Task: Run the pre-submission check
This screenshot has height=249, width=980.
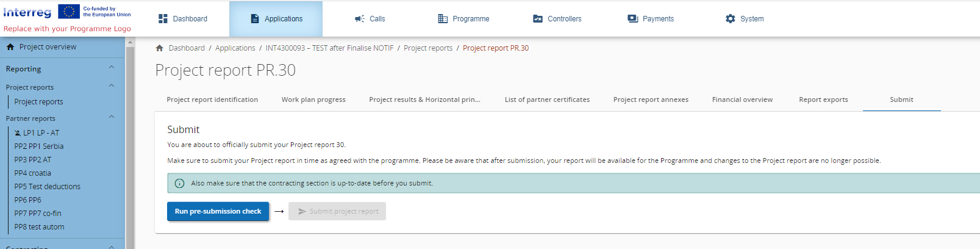Action: click(218, 211)
